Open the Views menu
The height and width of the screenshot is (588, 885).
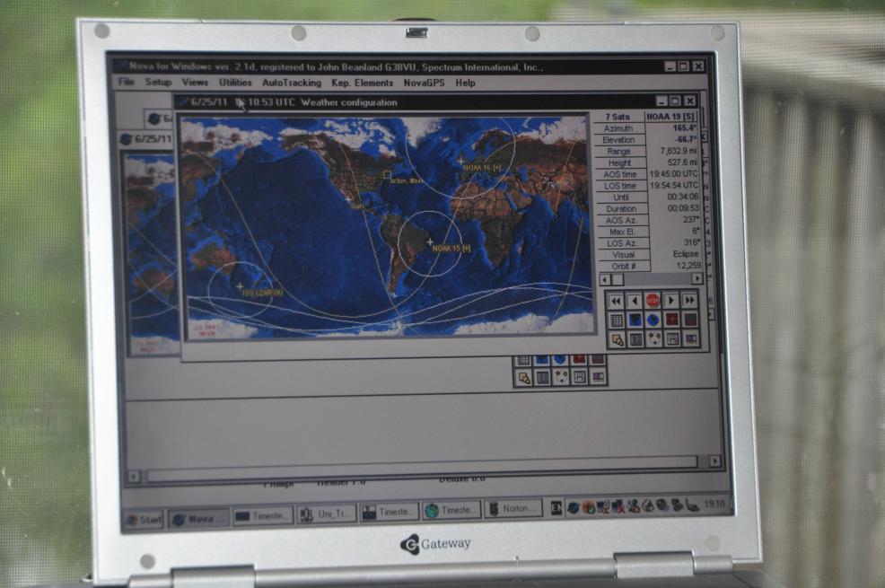(195, 83)
